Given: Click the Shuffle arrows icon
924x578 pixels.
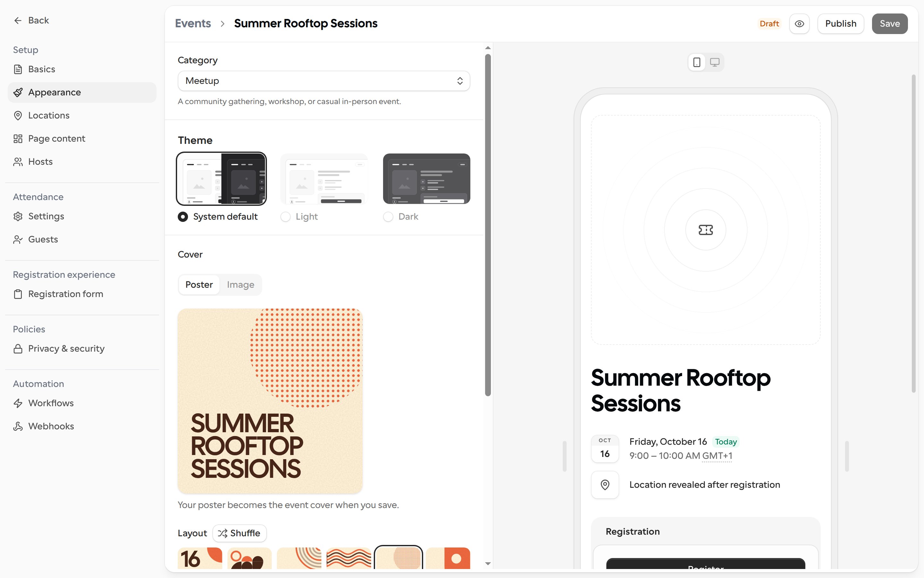Looking at the screenshot, I should tap(223, 533).
